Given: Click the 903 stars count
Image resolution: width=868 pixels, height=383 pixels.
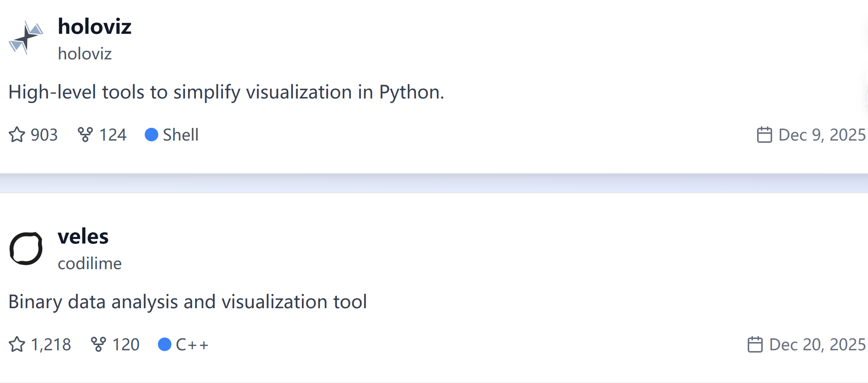Looking at the screenshot, I should (44, 135).
